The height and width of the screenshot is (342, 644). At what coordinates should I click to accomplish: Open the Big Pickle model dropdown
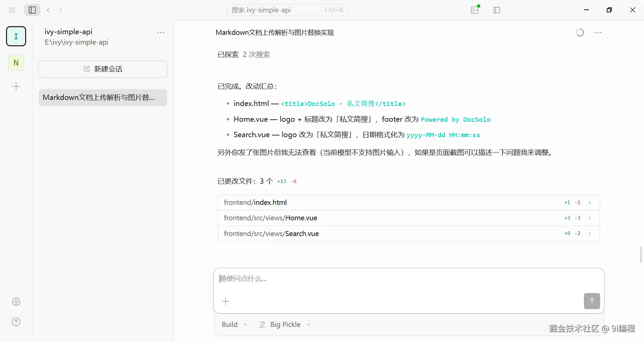pos(285,325)
